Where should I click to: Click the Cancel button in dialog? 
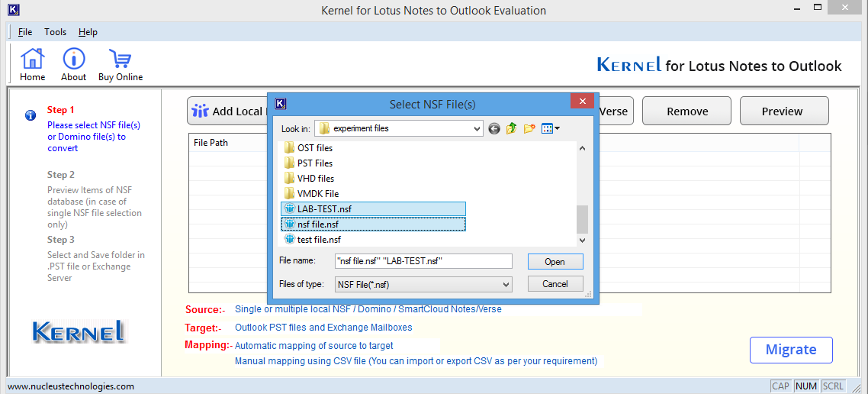(x=555, y=284)
